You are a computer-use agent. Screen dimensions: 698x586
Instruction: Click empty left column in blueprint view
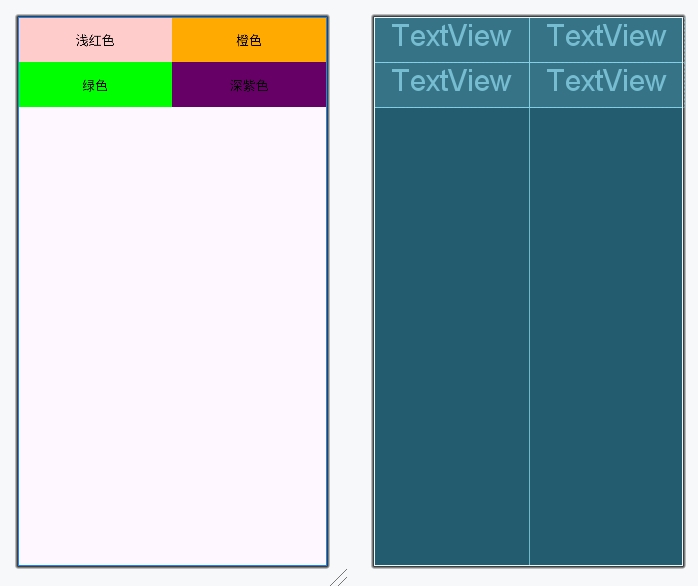pyautogui.click(x=451, y=330)
